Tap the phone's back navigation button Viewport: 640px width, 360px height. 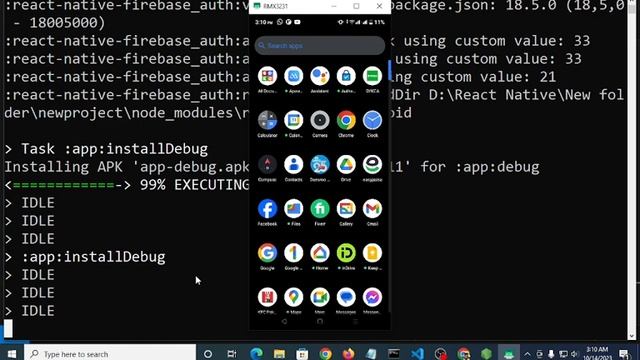coord(284,322)
